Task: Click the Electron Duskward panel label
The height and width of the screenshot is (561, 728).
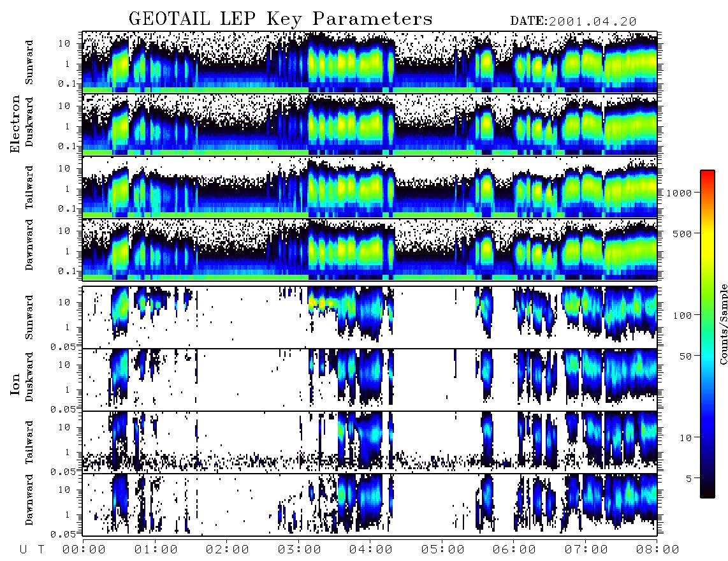Action: click(x=29, y=122)
